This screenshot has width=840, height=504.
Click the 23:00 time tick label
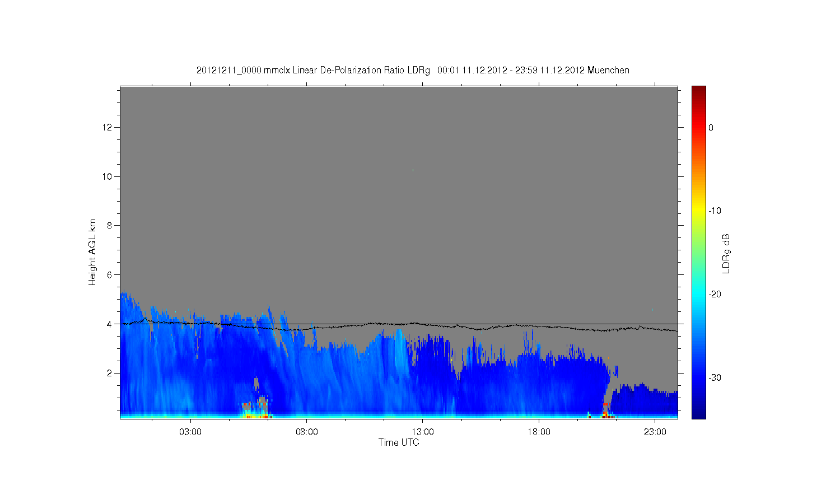655,432
